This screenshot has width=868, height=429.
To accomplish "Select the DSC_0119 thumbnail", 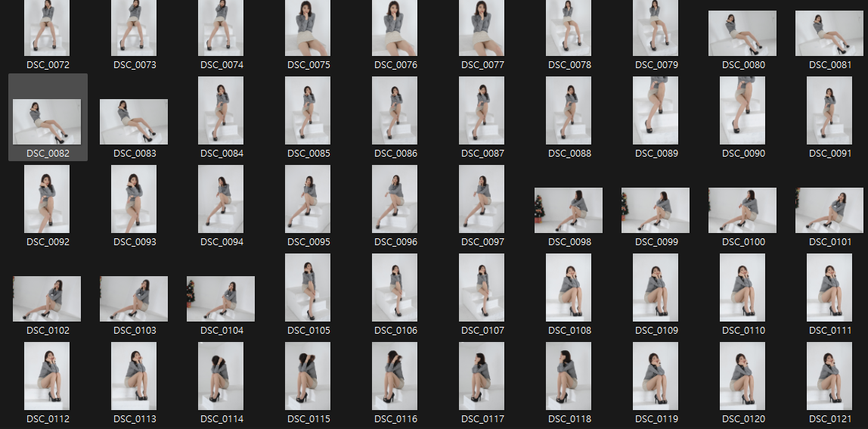I will (x=656, y=376).
